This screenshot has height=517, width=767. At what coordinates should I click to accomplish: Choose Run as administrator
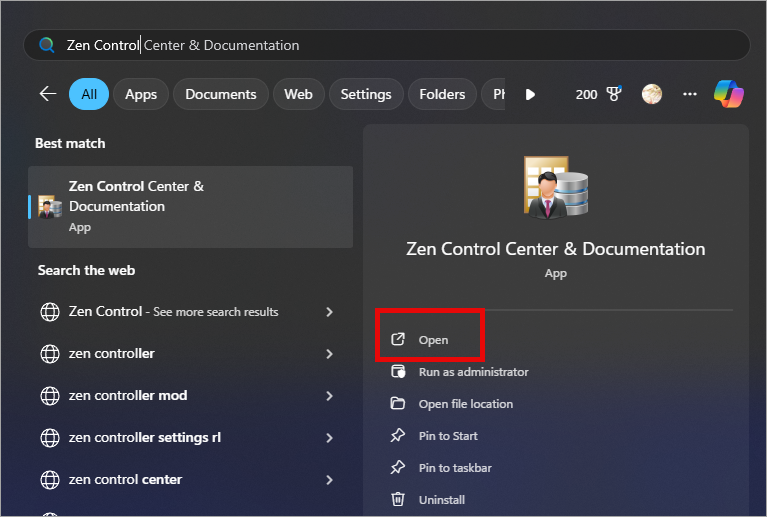pyautogui.click(x=474, y=372)
